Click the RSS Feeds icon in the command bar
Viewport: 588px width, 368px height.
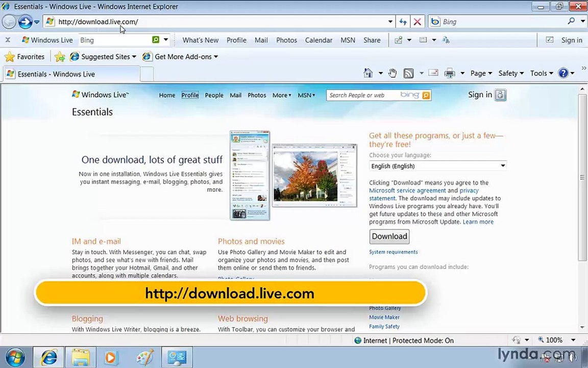(408, 73)
